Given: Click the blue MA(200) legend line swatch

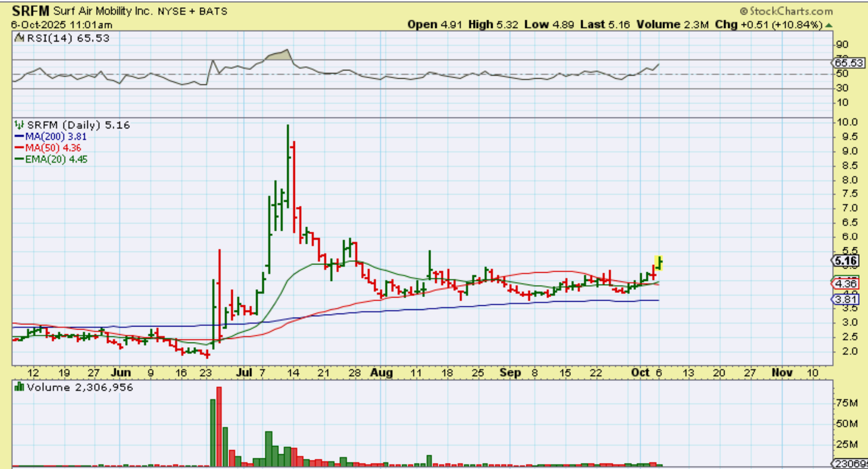Looking at the screenshot, I should (19, 137).
